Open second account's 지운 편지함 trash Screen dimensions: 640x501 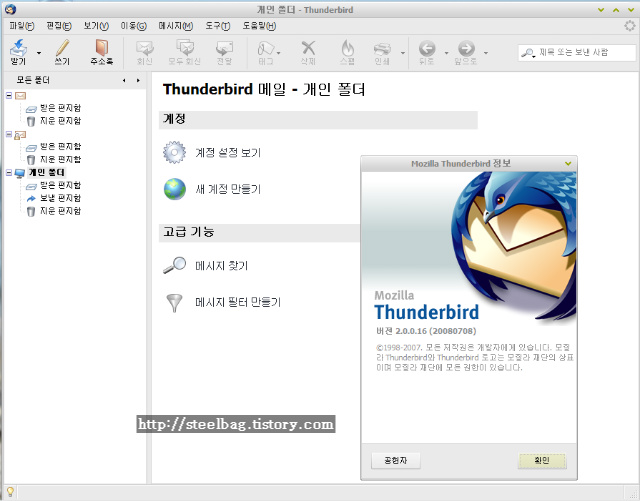(x=60, y=159)
